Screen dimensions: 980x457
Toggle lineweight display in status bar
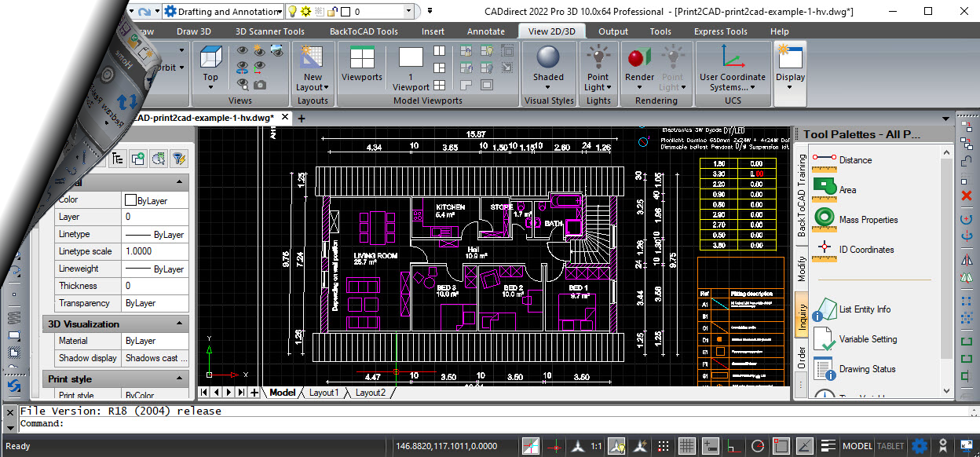click(827, 446)
